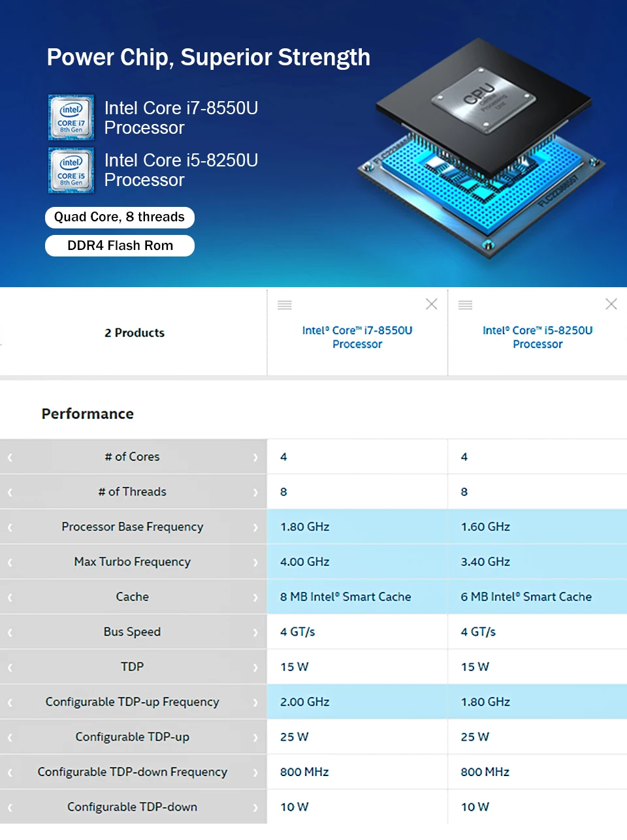Screen dimensions: 627x840
Task: Remove the i7-8550U product from comparison
Action: (431, 304)
